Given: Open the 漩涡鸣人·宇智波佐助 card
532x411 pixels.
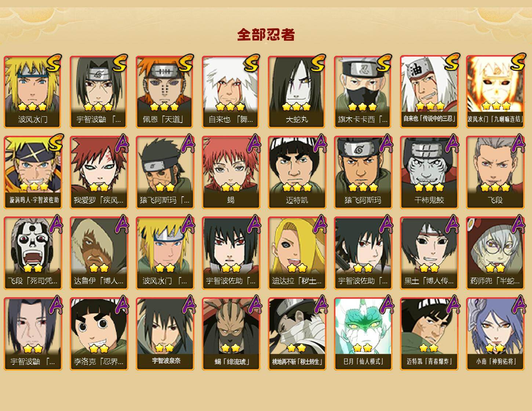Looking at the screenshot, I should pos(33,172).
